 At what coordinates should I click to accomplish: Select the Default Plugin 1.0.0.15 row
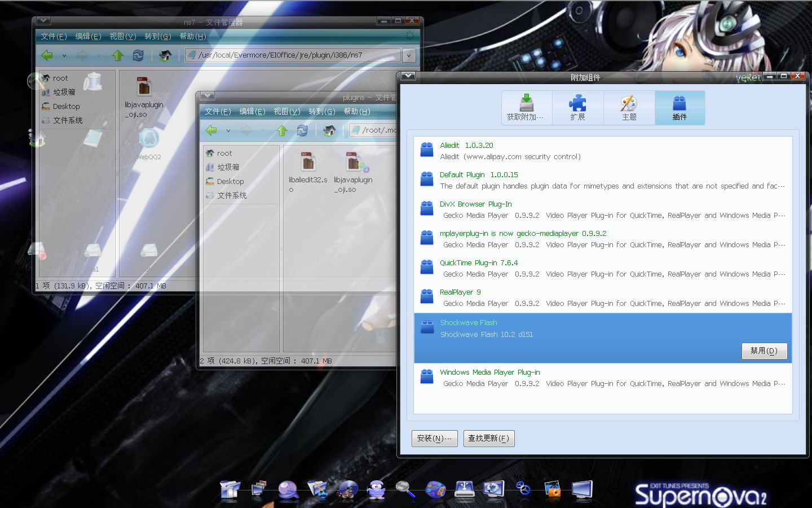point(603,181)
